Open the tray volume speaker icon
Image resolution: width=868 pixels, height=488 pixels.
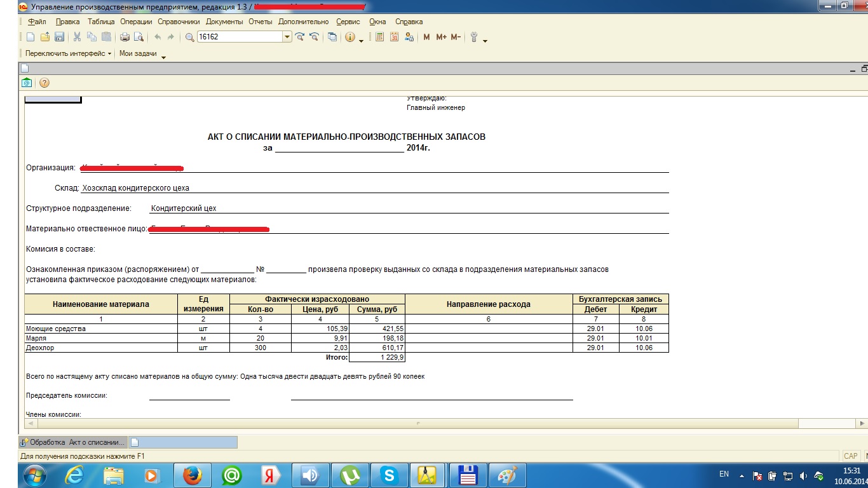[804, 475]
